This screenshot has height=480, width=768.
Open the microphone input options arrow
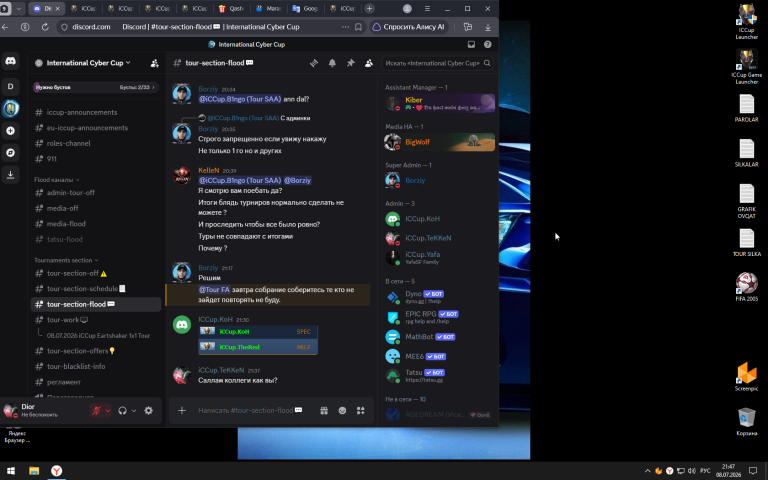[108, 410]
